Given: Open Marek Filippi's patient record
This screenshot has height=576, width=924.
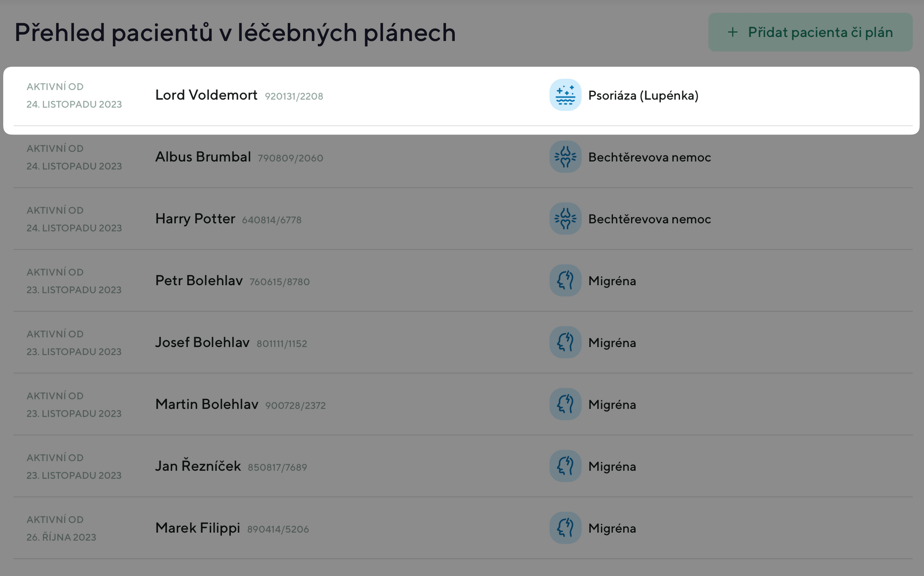Looking at the screenshot, I should click(197, 528).
